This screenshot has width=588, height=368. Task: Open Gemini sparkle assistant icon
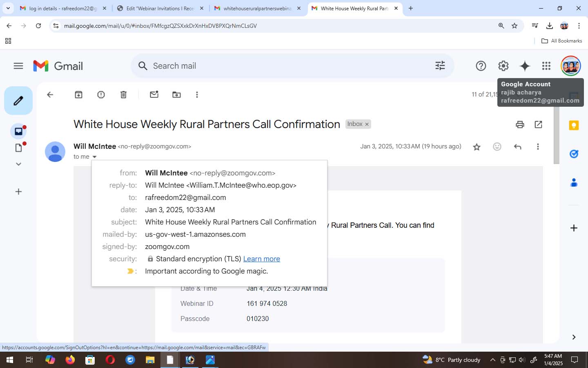525,66
